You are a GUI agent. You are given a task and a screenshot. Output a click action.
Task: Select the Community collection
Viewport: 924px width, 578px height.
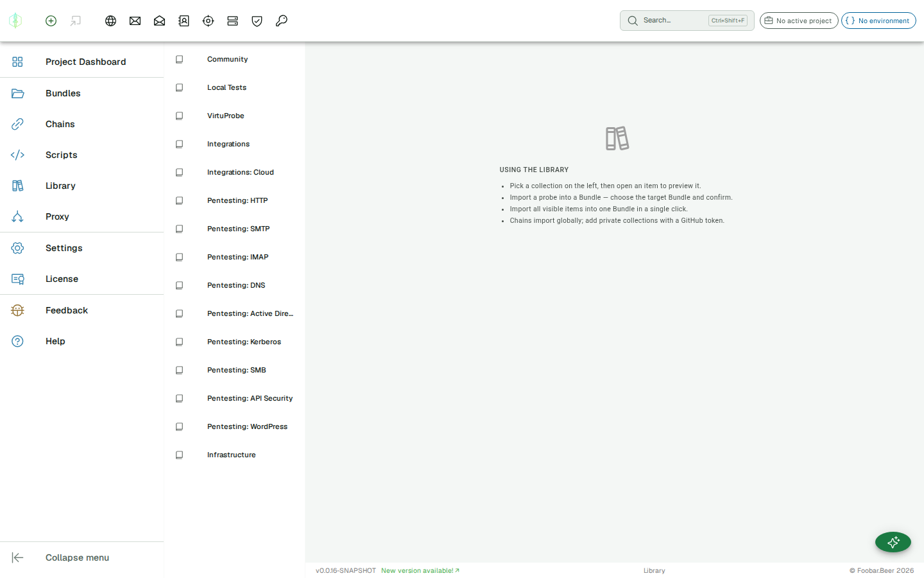(234, 59)
